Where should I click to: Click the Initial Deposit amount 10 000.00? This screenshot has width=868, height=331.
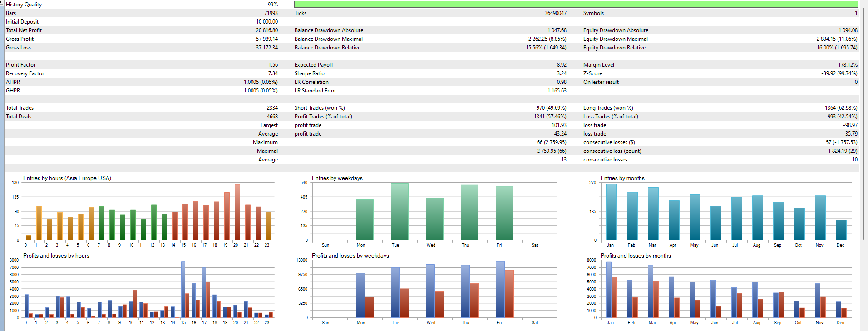point(266,22)
